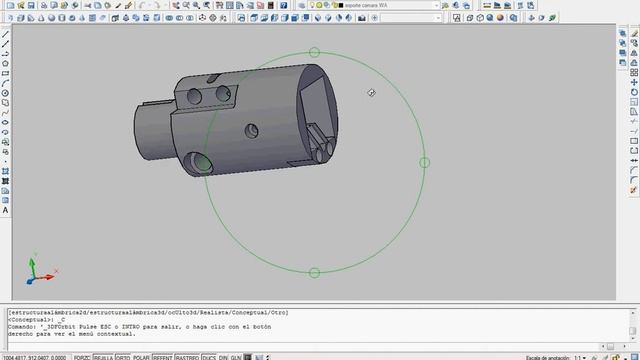Click the '_3DFOrbit' command history line

coord(140,327)
